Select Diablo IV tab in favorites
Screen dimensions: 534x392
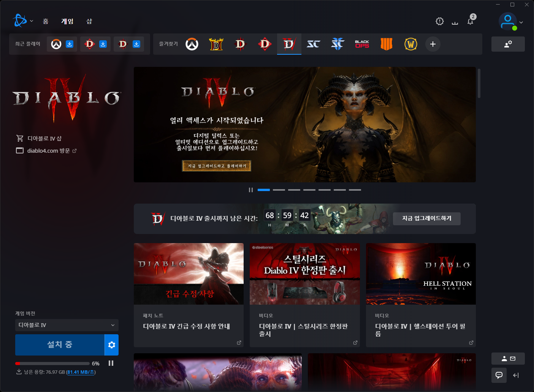click(289, 44)
